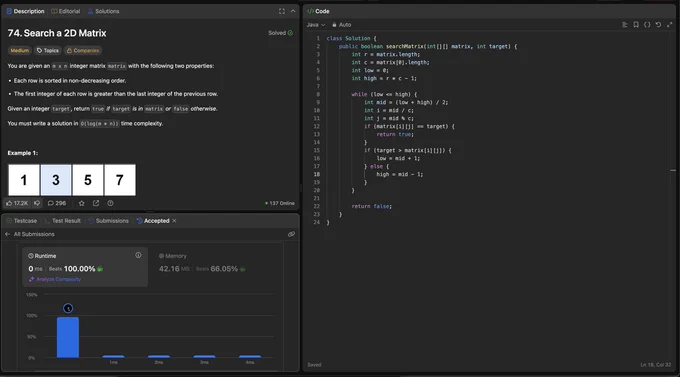Image resolution: width=680 pixels, height=377 pixels.
Task: Open the Test Result tab
Action: click(62, 221)
